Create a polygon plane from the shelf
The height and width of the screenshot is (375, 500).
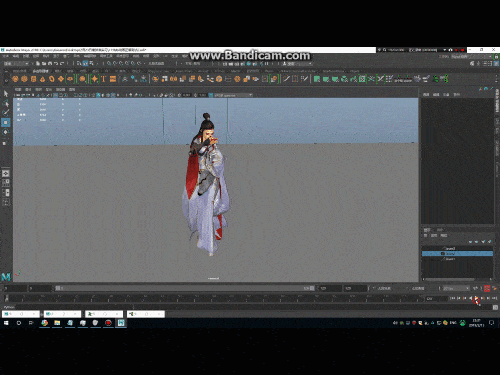pyautogui.click(x=61, y=79)
